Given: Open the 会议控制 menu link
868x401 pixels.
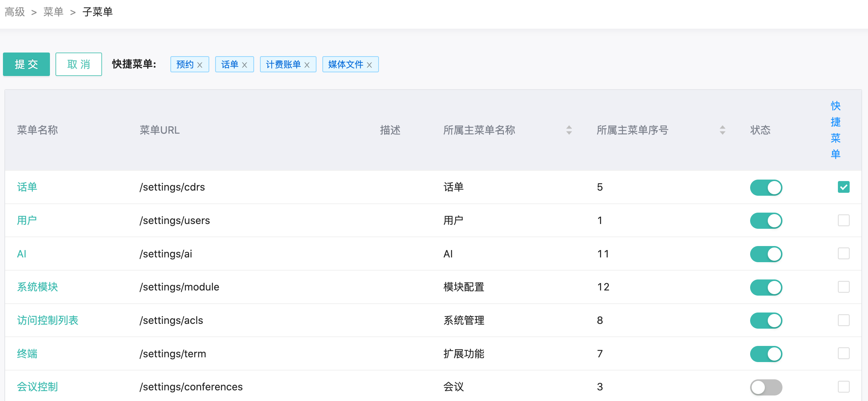Looking at the screenshot, I should tap(37, 387).
